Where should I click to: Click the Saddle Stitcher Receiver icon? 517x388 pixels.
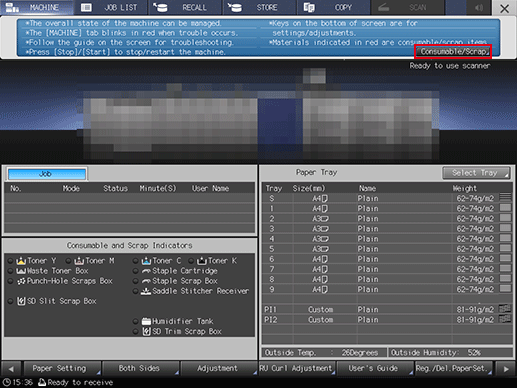146,291
